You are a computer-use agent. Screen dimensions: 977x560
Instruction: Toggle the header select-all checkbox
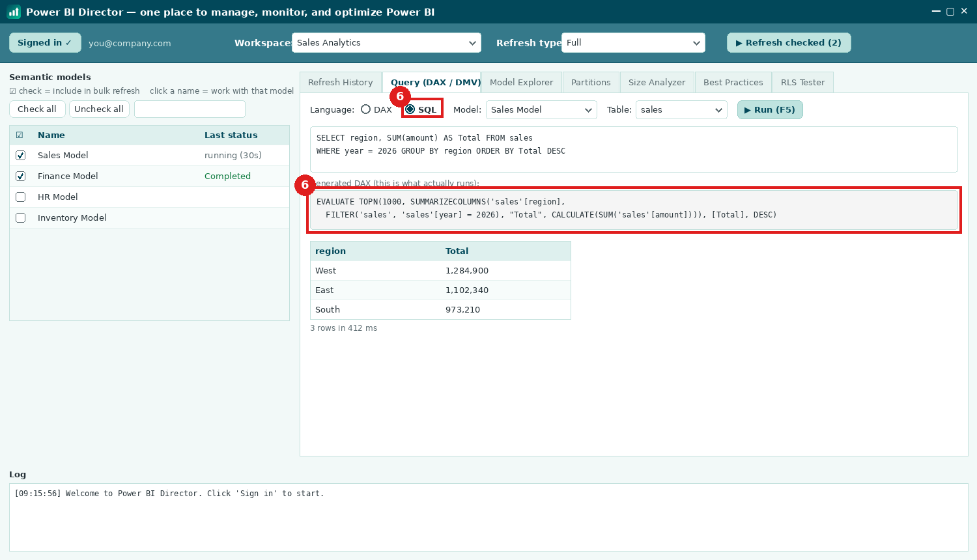20,135
